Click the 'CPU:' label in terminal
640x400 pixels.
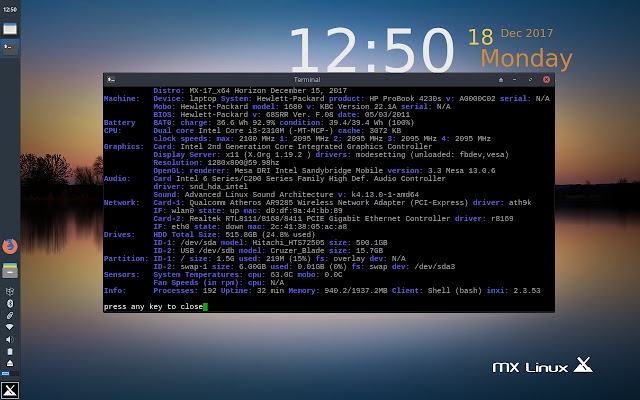pyautogui.click(x=113, y=131)
